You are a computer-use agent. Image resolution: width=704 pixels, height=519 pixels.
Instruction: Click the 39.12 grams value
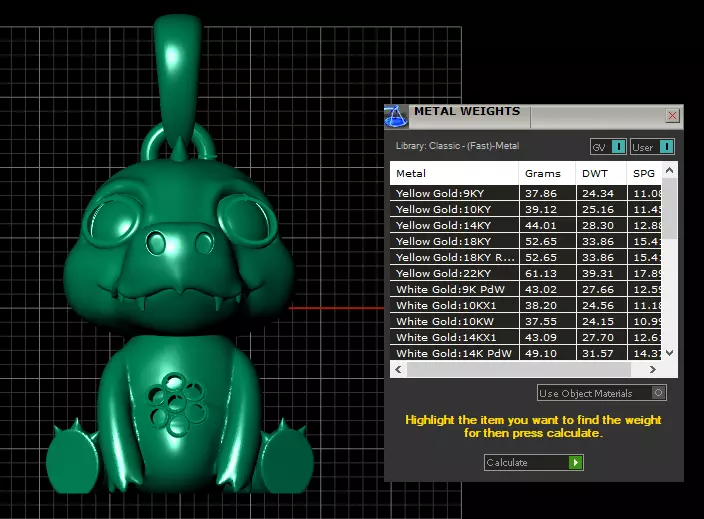coord(541,209)
